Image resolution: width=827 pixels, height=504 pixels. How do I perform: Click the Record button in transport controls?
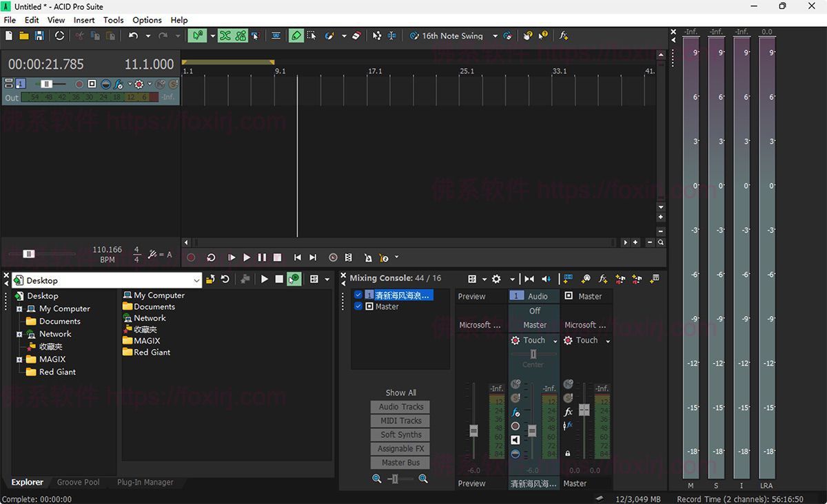pos(191,258)
